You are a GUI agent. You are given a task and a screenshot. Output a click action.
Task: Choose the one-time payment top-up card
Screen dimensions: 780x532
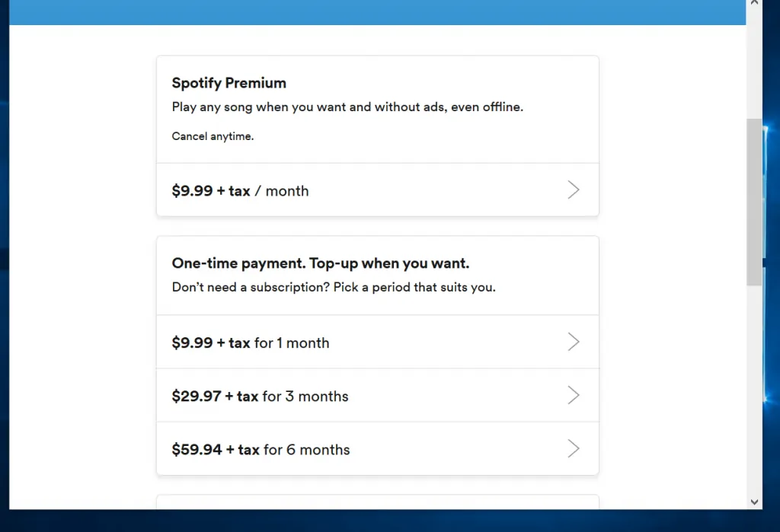[x=377, y=274]
